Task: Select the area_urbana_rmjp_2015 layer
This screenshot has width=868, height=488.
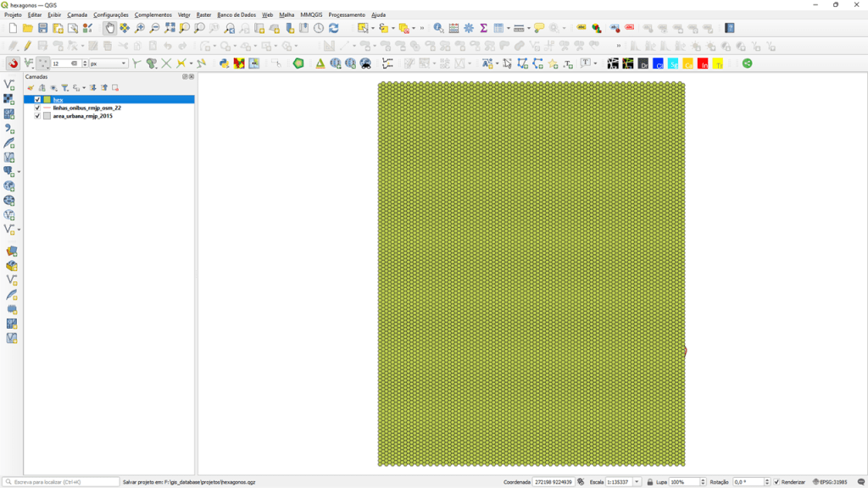Action: [x=82, y=116]
